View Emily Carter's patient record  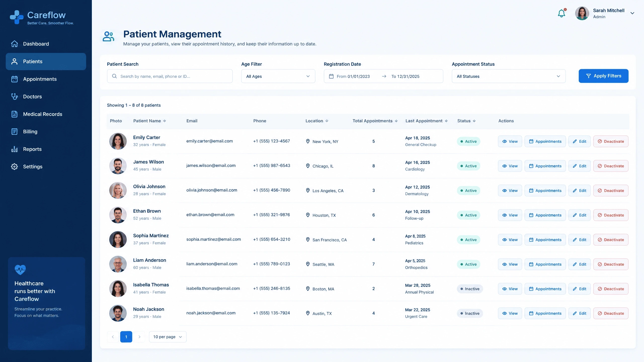(510, 141)
